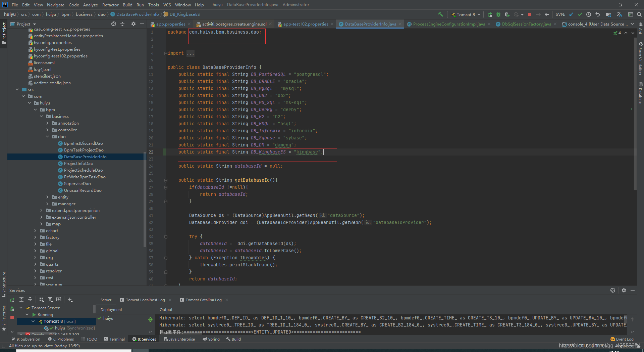Add a service with plus icon
644x352 pixels.
coord(70,299)
